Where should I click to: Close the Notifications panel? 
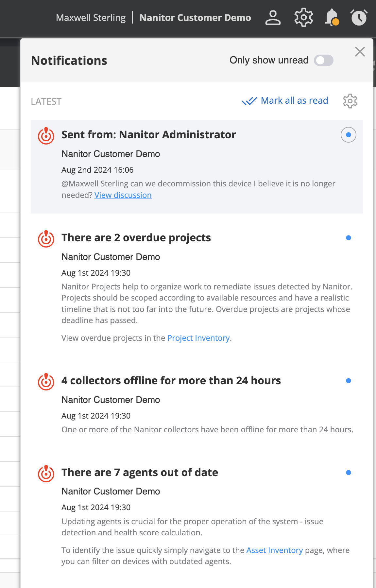(x=360, y=52)
